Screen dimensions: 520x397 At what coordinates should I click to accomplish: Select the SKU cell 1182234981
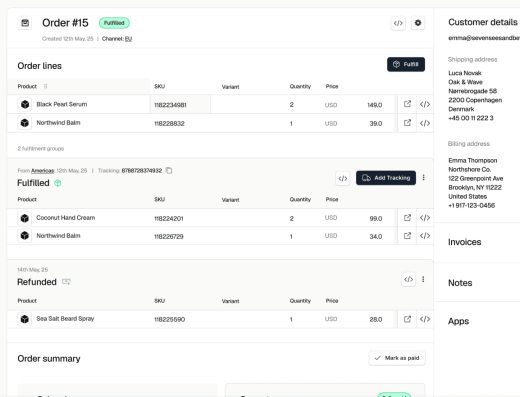180,105
